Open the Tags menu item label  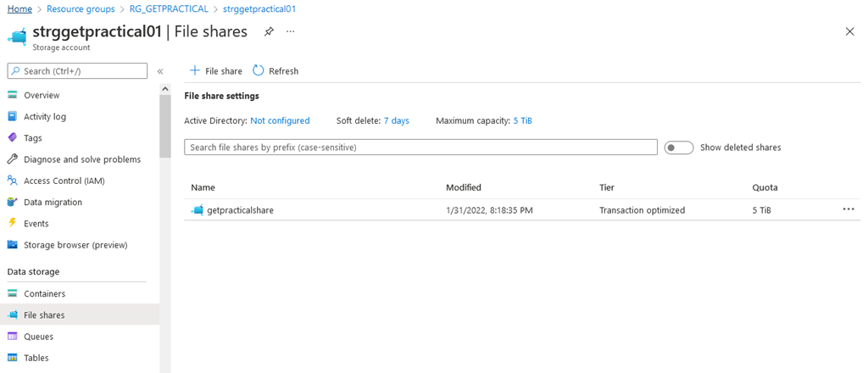pyautogui.click(x=33, y=138)
